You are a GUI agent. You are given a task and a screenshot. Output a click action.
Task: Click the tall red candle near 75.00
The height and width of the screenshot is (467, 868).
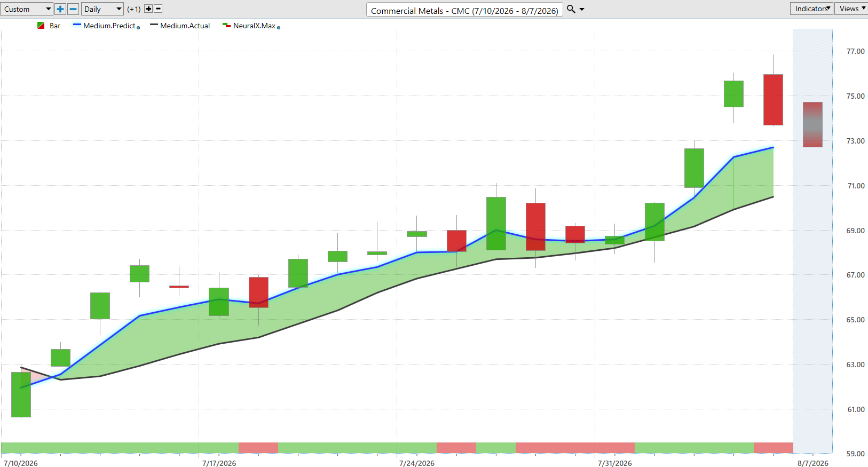coord(773,100)
